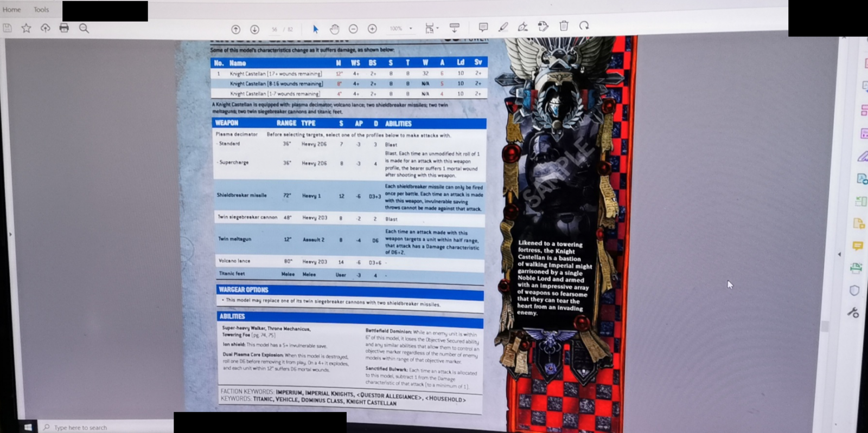This screenshot has width=868, height=433.
Task: Select the Hand pan tool
Action: tap(334, 29)
